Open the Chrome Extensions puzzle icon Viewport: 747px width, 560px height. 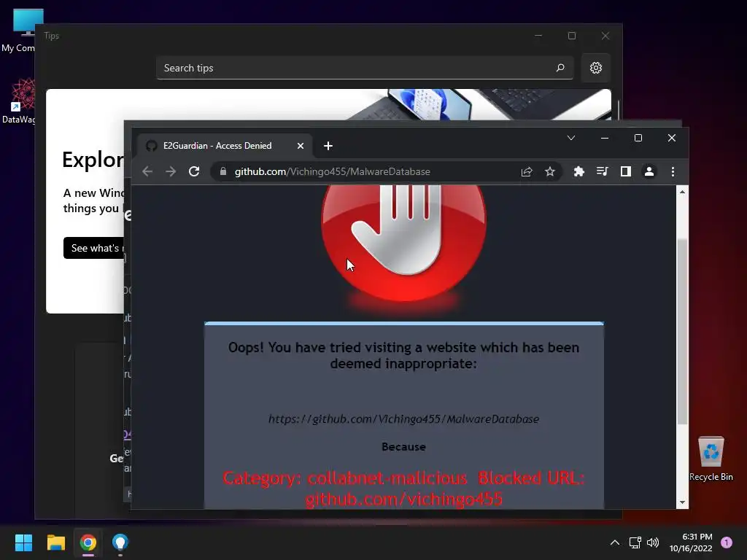pos(578,171)
